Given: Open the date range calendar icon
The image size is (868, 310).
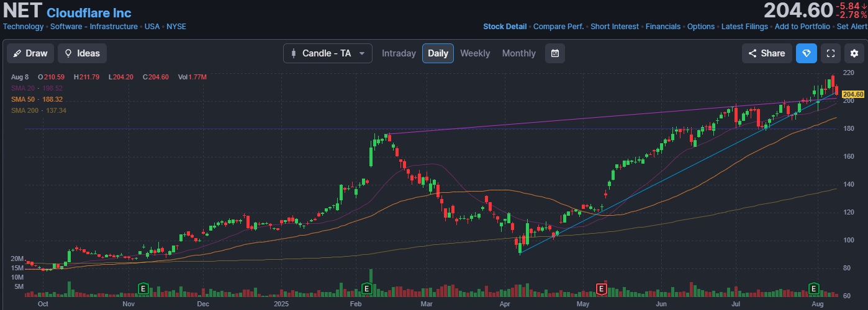Looking at the screenshot, I should pos(554,53).
